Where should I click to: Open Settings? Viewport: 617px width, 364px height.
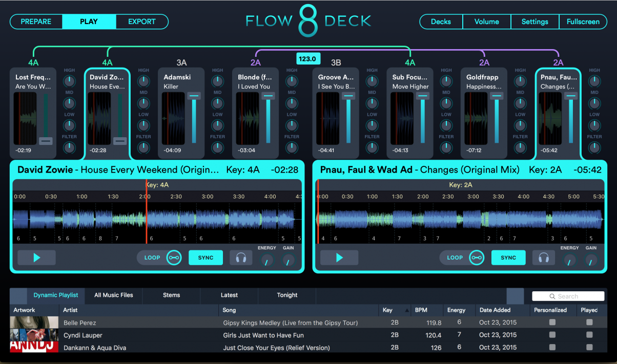(x=535, y=22)
